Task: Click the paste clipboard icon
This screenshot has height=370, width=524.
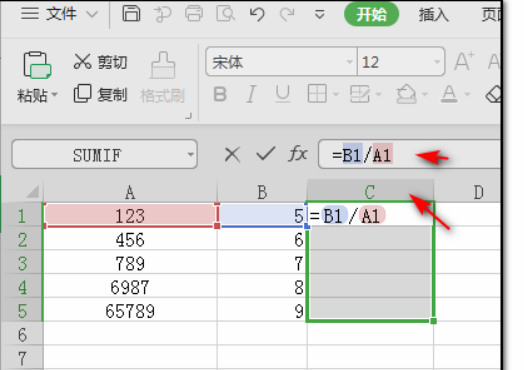Action: point(37,65)
